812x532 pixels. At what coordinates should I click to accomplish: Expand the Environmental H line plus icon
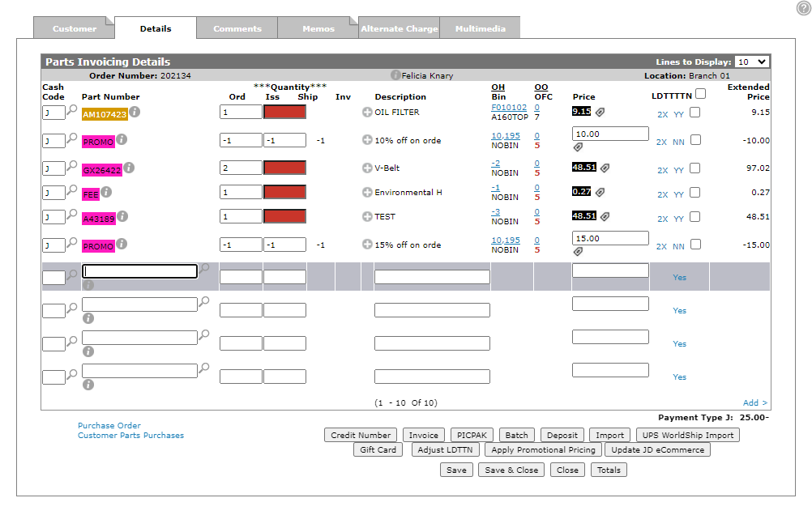(x=367, y=193)
